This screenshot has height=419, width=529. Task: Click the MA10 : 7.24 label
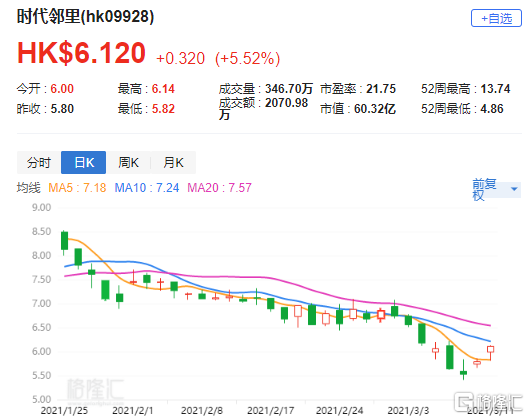click(147, 188)
